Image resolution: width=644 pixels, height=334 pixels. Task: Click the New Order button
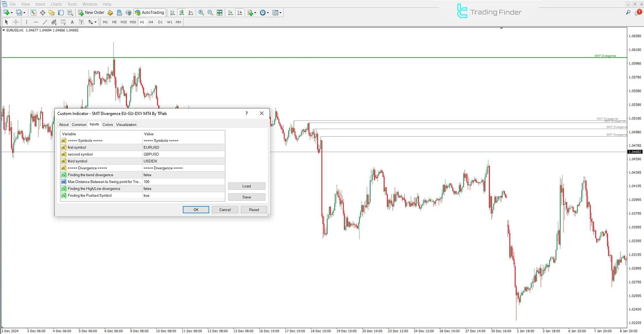point(91,13)
